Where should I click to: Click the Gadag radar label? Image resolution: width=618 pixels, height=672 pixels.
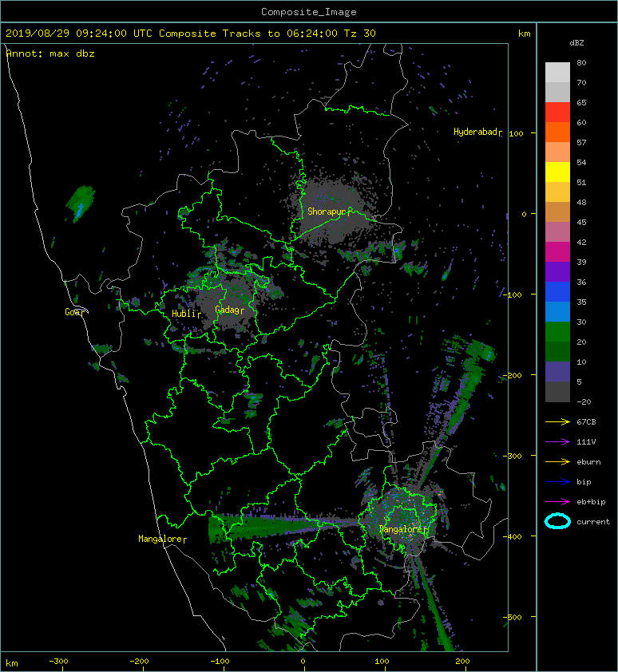(x=228, y=310)
